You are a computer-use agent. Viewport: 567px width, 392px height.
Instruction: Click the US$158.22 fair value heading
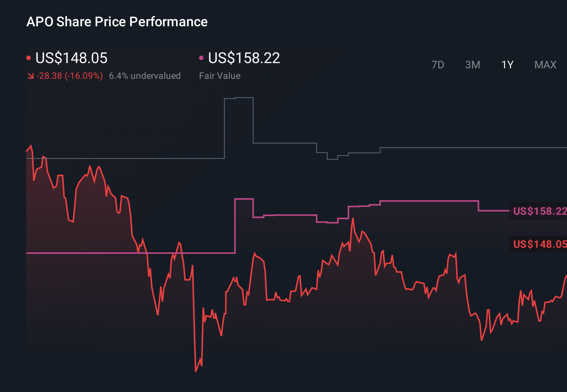(244, 58)
